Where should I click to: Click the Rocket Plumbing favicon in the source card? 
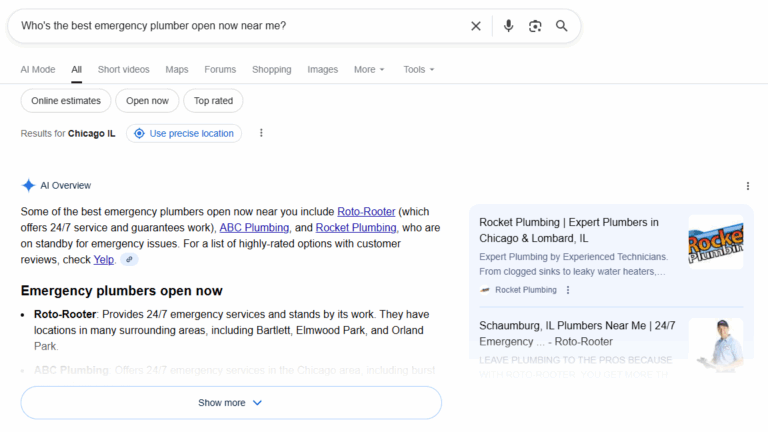coord(484,290)
